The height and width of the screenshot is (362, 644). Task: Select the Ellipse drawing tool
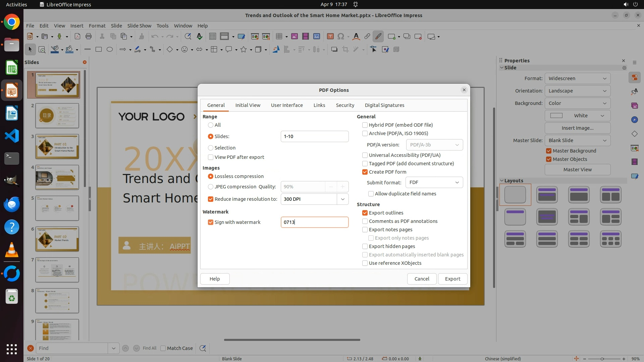(x=110, y=50)
